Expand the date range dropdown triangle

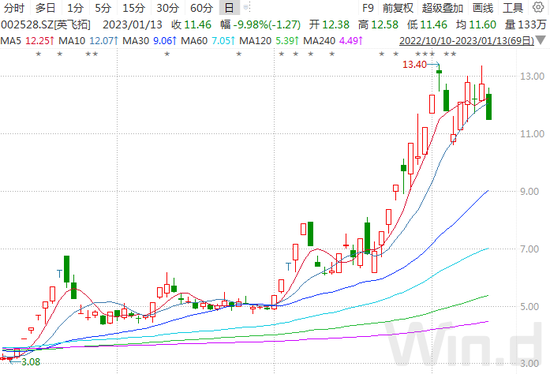tap(541, 40)
